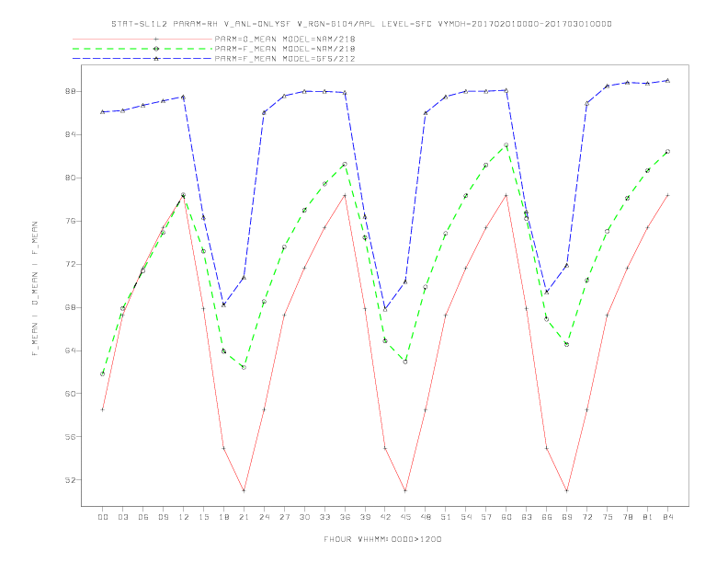This screenshot has width=728, height=563.
Task: Click y-axis tick label 60
Action: pos(70,394)
